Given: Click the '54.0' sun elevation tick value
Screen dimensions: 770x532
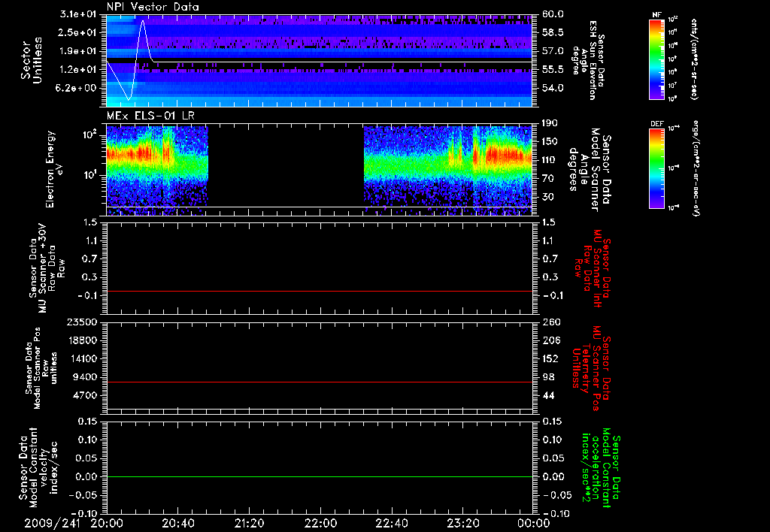Looking at the screenshot, I should 553,88.
